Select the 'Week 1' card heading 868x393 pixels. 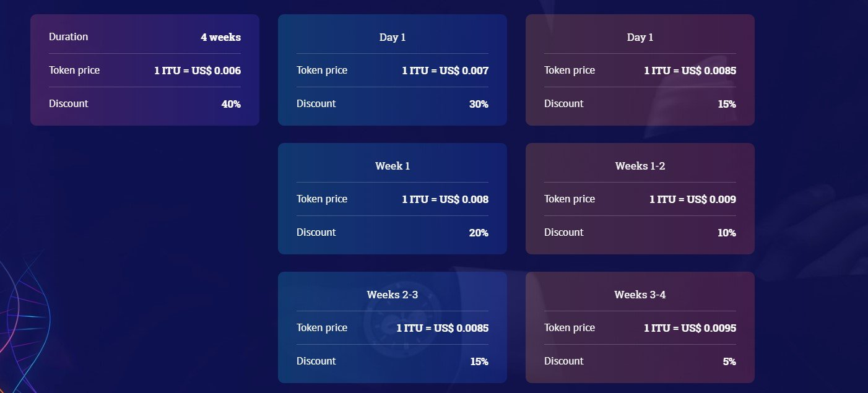click(393, 166)
